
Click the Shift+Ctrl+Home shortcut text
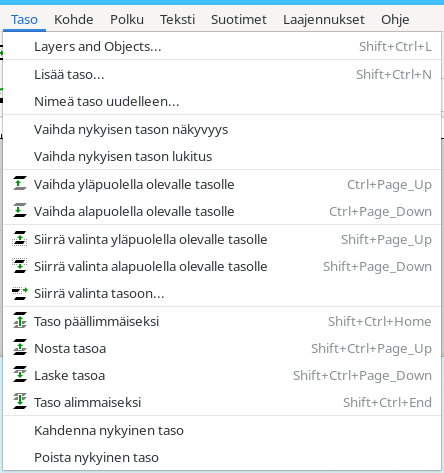pos(380,321)
